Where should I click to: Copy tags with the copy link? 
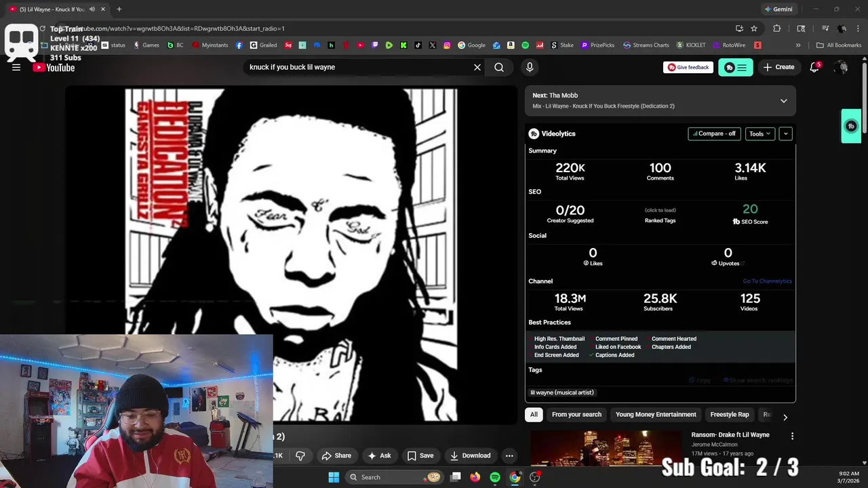[x=700, y=380]
